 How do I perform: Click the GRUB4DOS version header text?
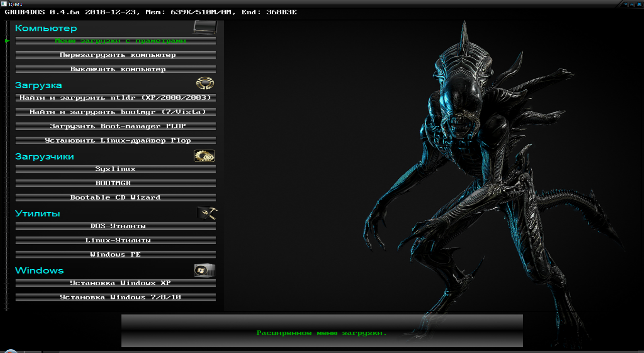point(151,12)
